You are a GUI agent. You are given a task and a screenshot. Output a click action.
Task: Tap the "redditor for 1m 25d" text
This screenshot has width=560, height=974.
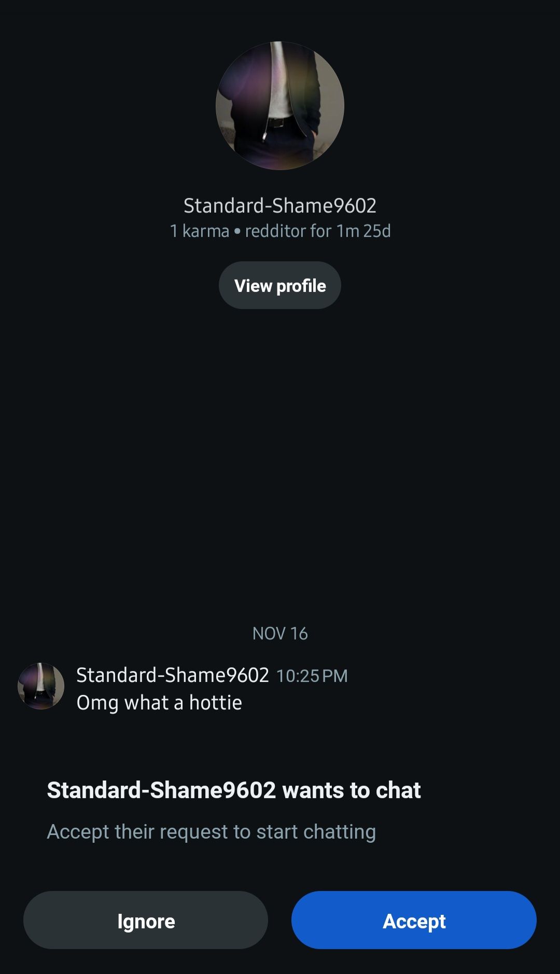(x=318, y=231)
